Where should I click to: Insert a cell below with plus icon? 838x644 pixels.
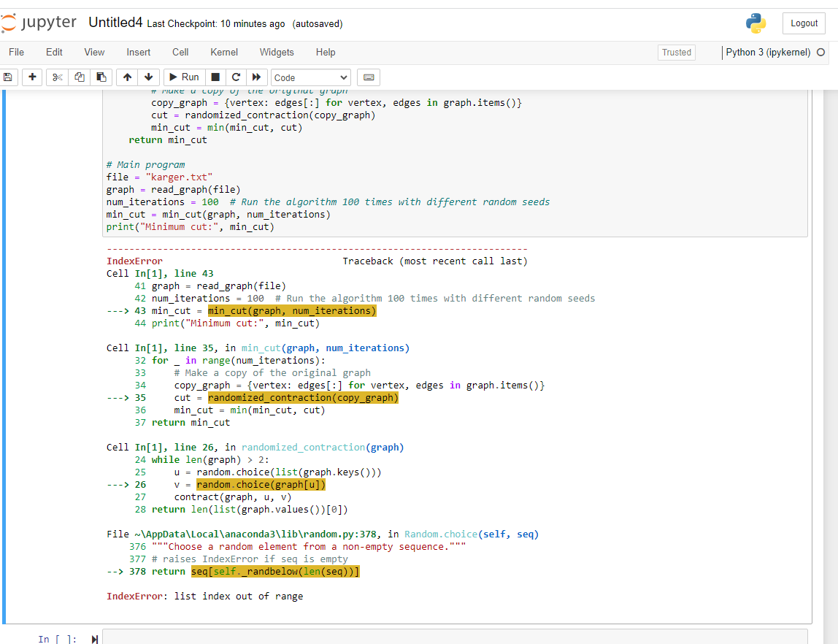pyautogui.click(x=32, y=77)
